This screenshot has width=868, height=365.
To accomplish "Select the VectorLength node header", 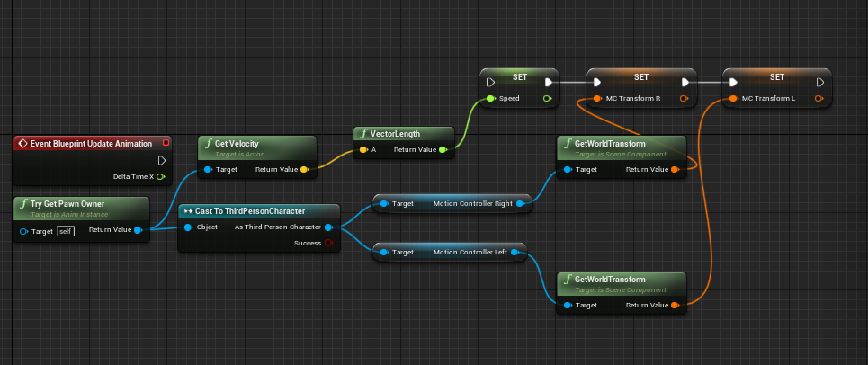I will (x=404, y=133).
